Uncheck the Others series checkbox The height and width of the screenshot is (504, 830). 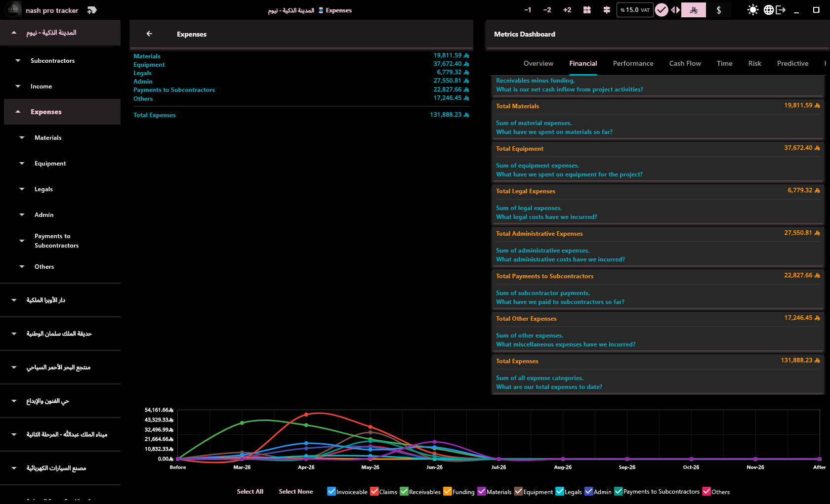point(707,491)
